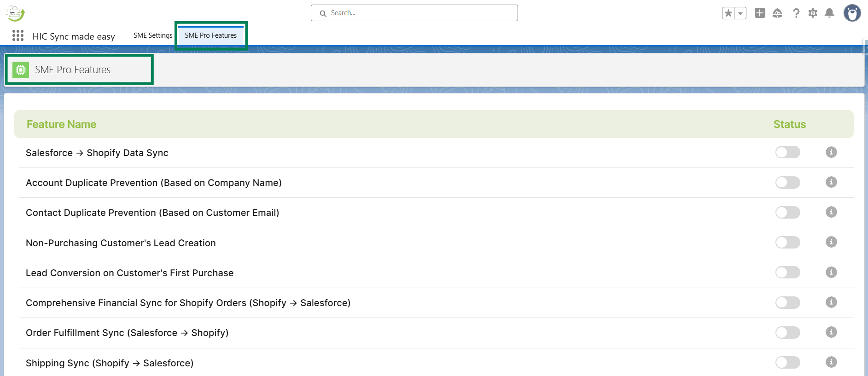Screen dimensions: 868x376
Task: Enable Comprehensive Financial Sync toggle
Action: (787, 302)
